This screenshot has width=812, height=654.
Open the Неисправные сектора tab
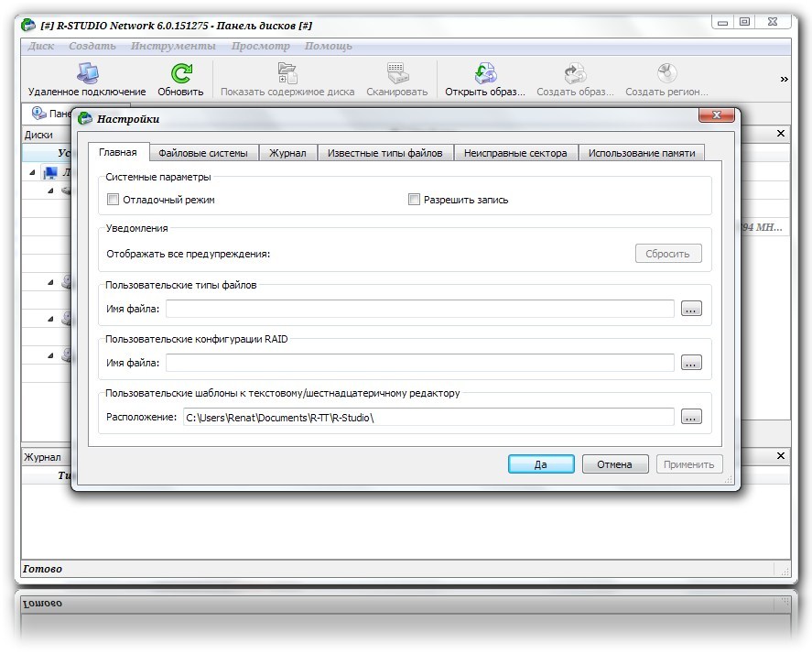[514, 153]
